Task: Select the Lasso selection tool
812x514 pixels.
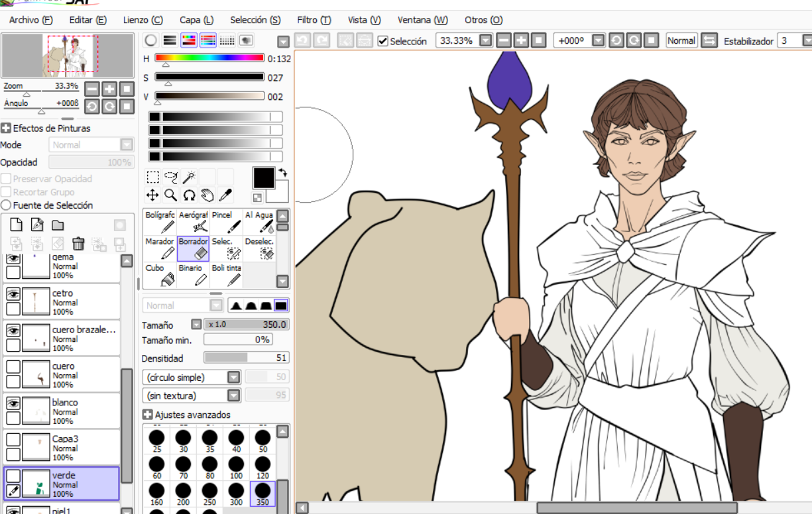Action: 171,177
